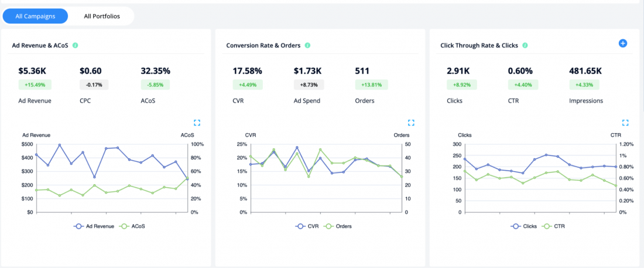Click the 32.35% ACoS metric
The width and height of the screenshot is (644, 268).
(155, 71)
